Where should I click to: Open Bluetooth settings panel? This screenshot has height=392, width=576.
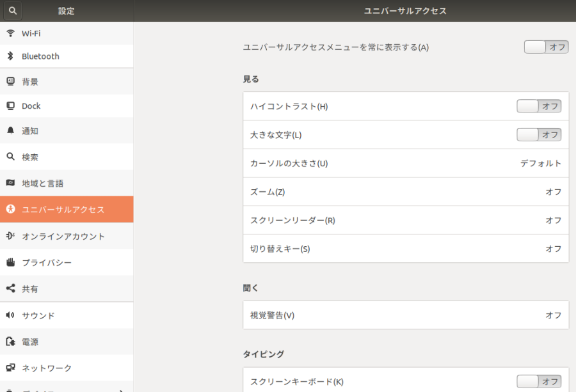point(67,56)
